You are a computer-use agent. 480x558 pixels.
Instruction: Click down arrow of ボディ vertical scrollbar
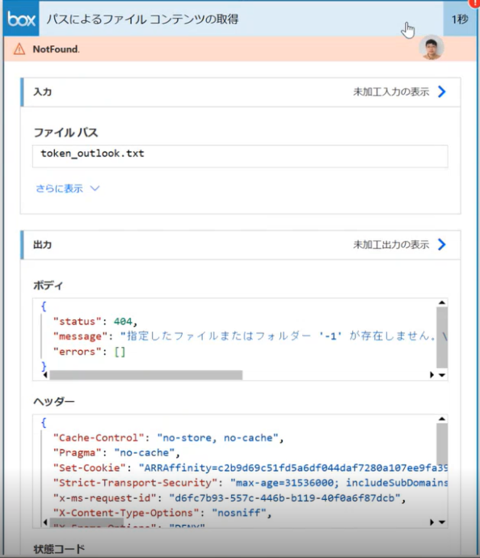click(x=442, y=375)
